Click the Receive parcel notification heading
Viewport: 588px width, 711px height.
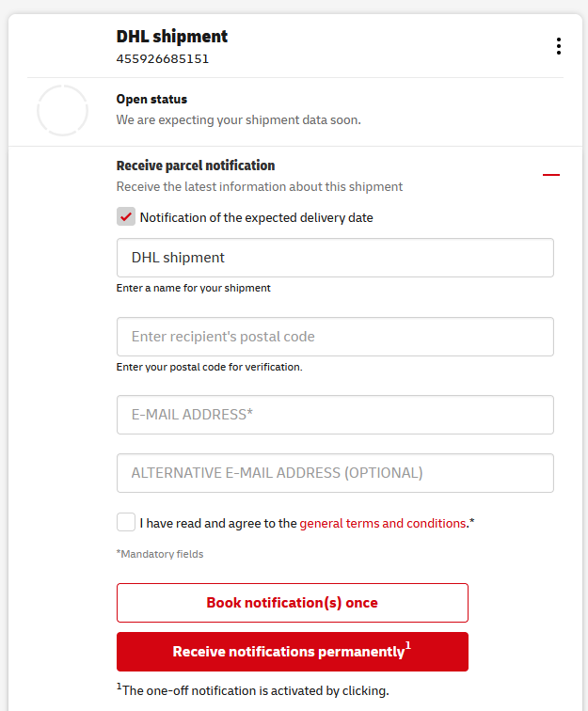(196, 166)
